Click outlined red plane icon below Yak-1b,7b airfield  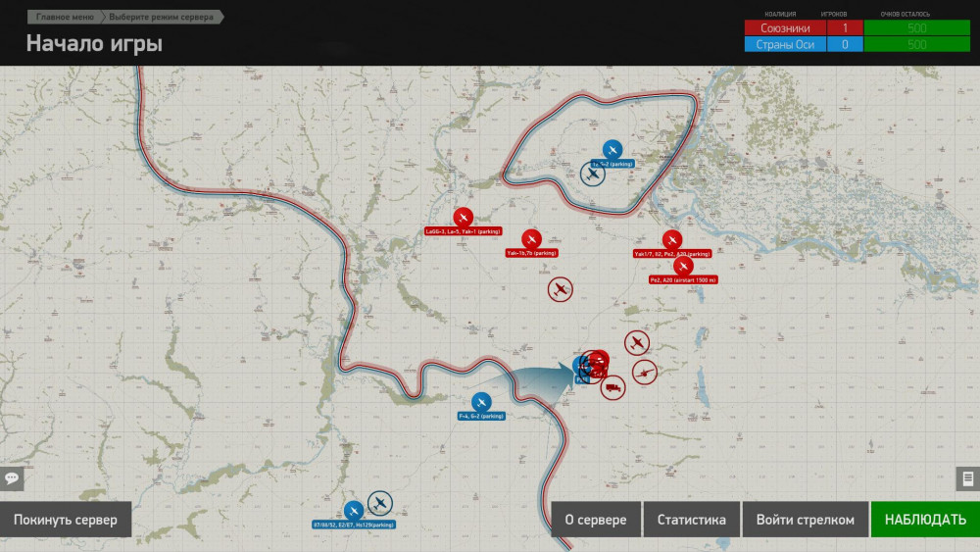[560, 289]
